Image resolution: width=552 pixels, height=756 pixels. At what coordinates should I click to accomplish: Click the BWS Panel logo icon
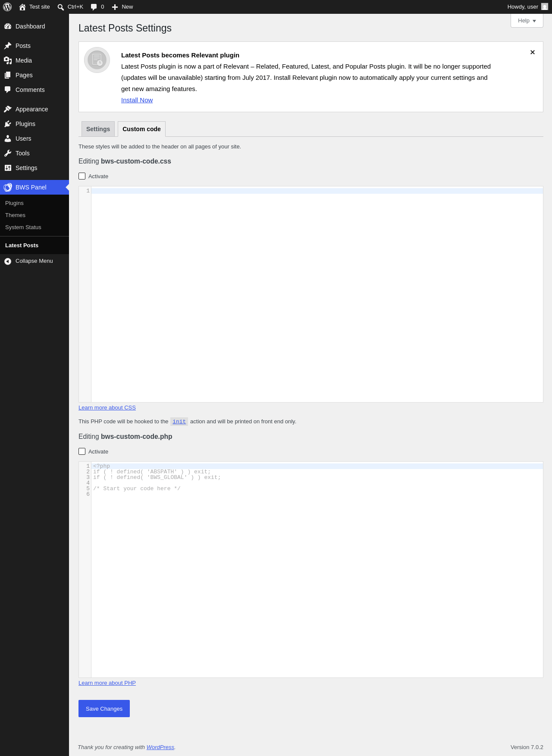(8, 187)
